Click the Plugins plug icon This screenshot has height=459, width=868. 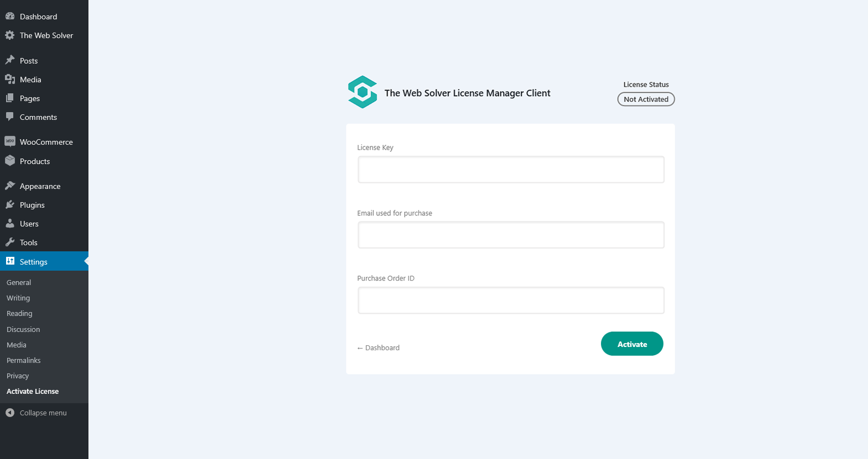click(x=10, y=204)
